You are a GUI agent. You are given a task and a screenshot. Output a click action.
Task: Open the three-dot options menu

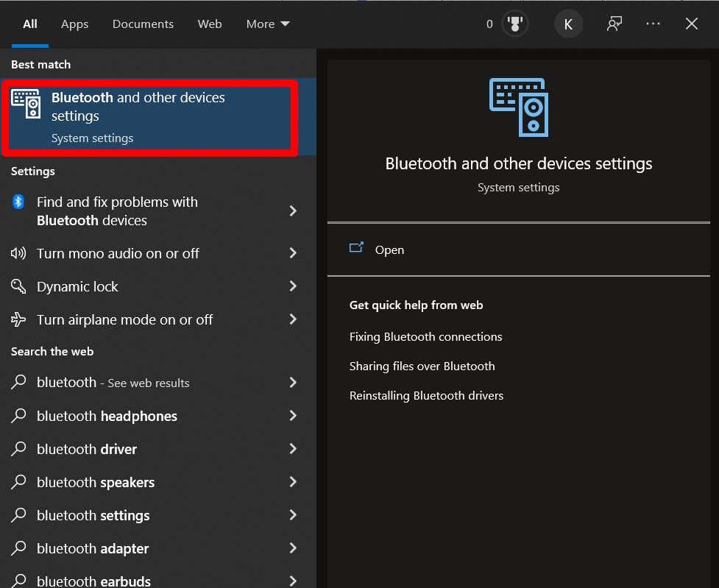point(653,24)
